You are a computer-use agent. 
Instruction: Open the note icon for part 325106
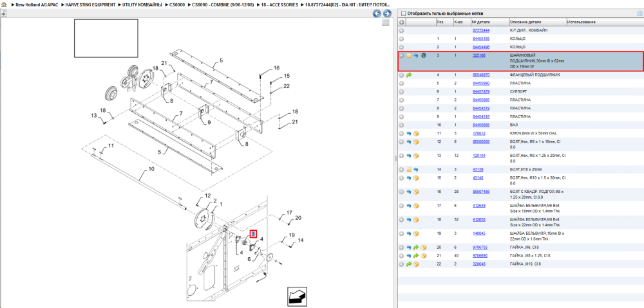point(409,55)
